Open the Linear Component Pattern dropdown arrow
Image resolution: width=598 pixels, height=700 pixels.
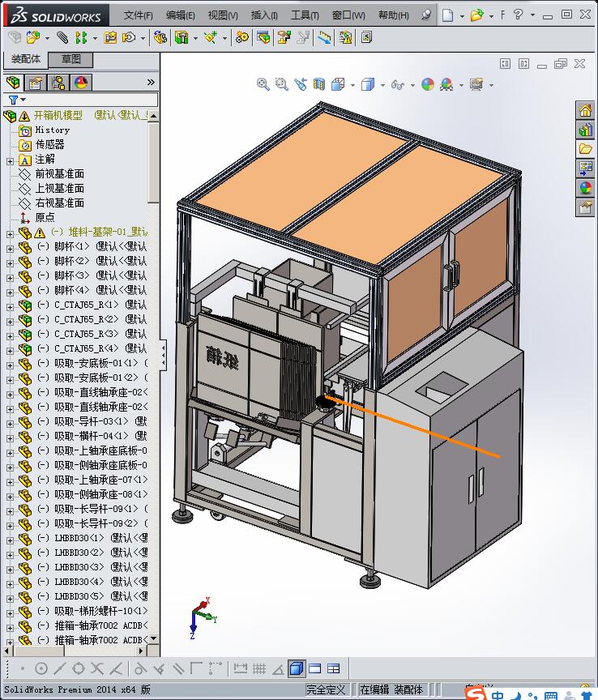click(95, 38)
